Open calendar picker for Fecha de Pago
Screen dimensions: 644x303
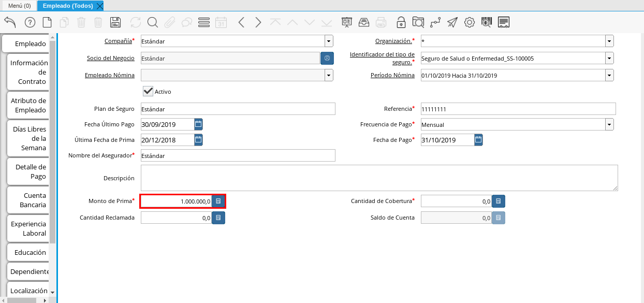(x=478, y=140)
